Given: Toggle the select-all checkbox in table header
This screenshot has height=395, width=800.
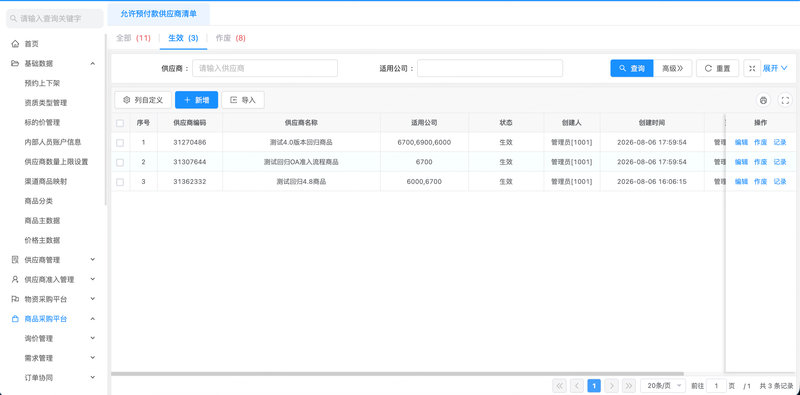Looking at the screenshot, I should point(120,123).
